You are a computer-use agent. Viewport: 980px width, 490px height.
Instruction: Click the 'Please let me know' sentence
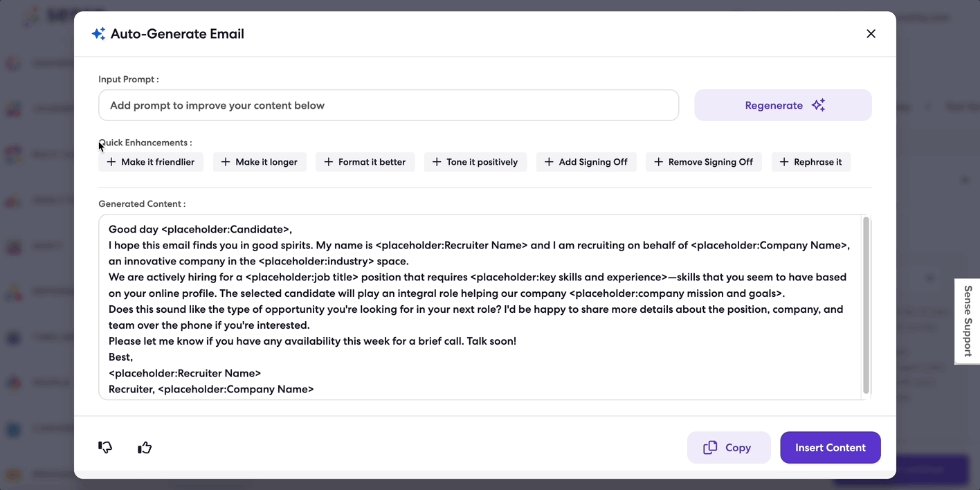coord(312,341)
